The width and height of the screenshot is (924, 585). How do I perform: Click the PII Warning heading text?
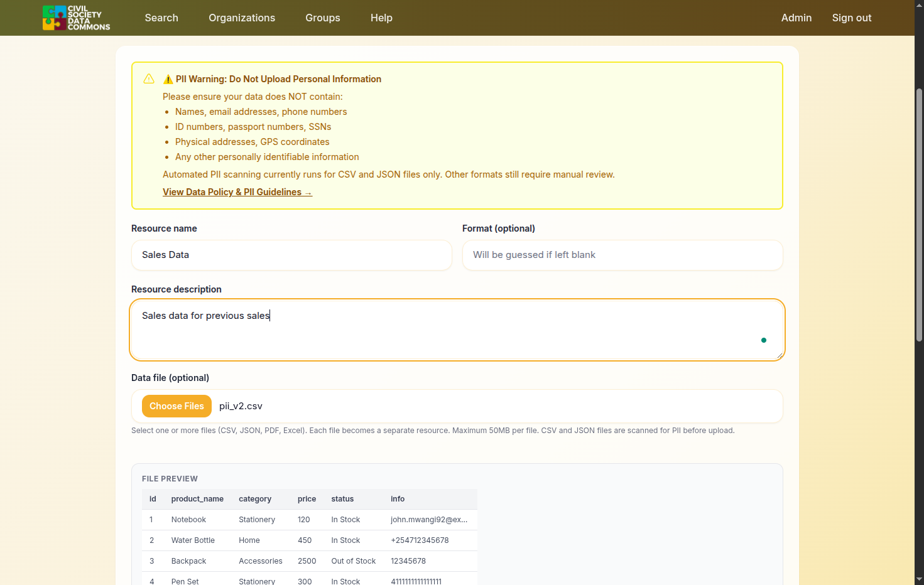point(278,79)
